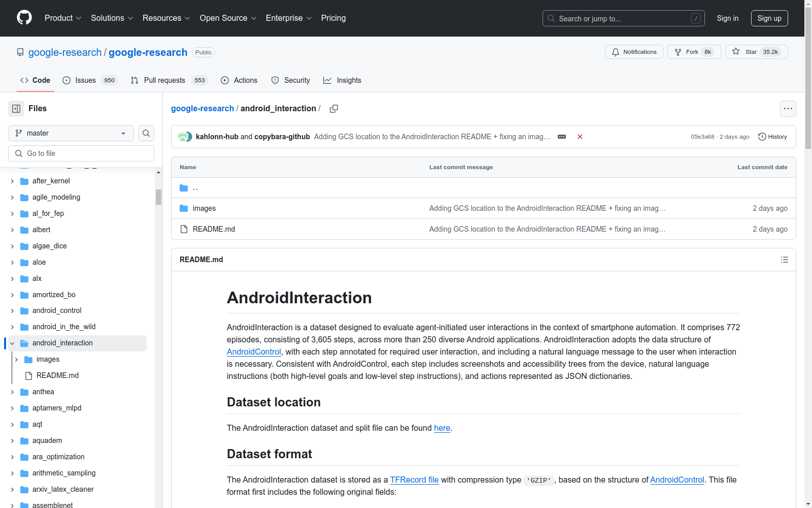Open kahlonn-hub author link

point(217,137)
